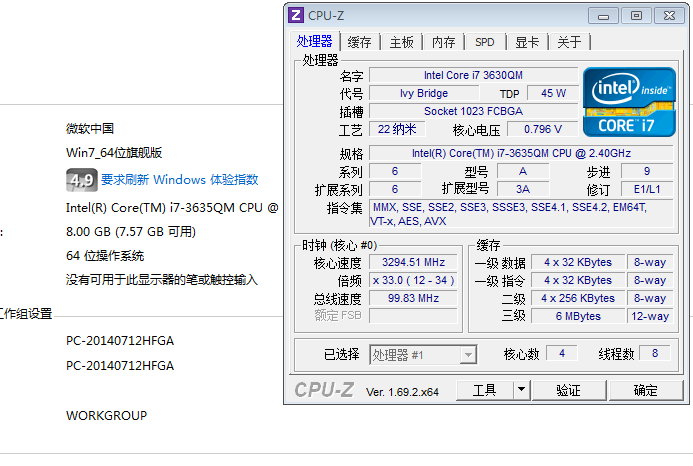Switch to the 主板 tab
Viewport: 693px width, 466px height.
(x=401, y=42)
